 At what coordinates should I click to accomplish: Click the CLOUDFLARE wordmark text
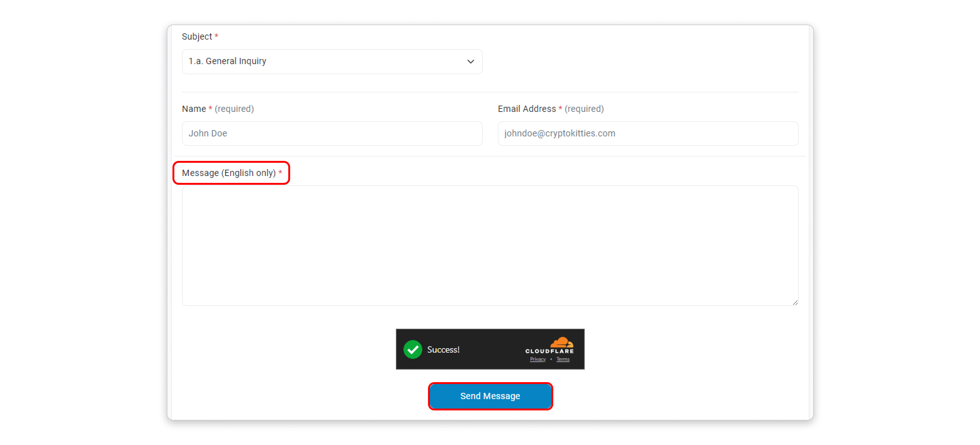pyautogui.click(x=549, y=351)
